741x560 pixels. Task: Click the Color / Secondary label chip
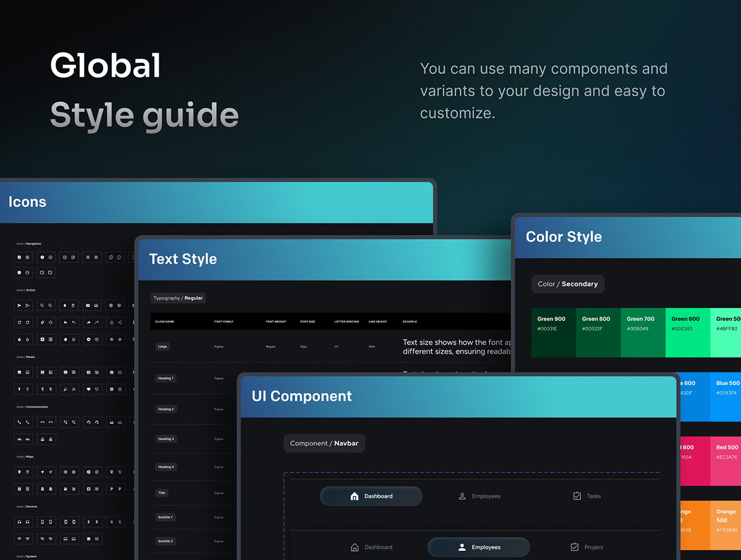(x=568, y=284)
